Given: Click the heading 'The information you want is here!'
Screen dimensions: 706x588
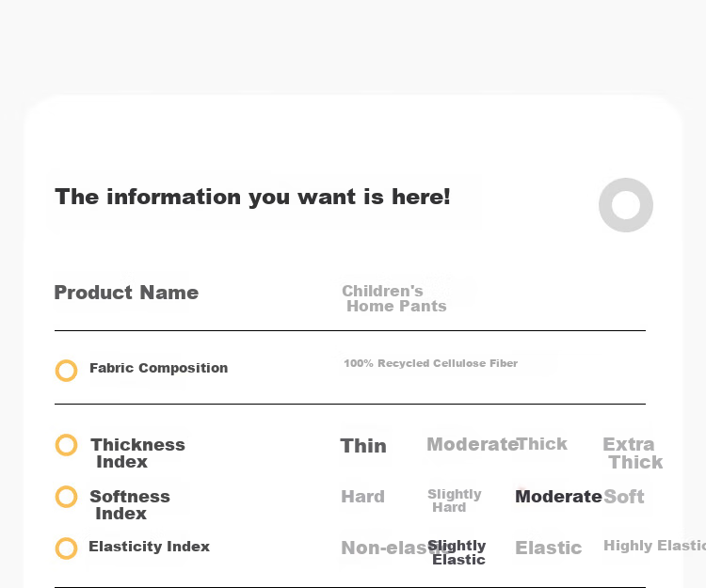Looking at the screenshot, I should (x=252, y=198).
